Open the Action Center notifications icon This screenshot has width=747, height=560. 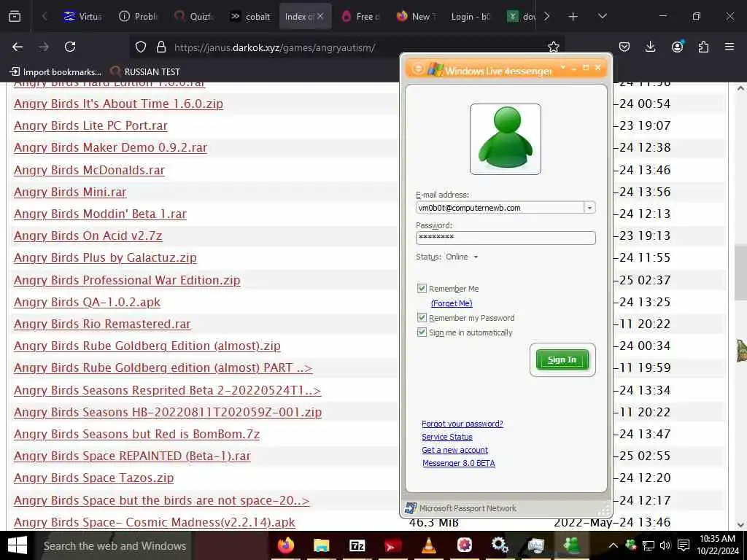[x=684, y=545]
